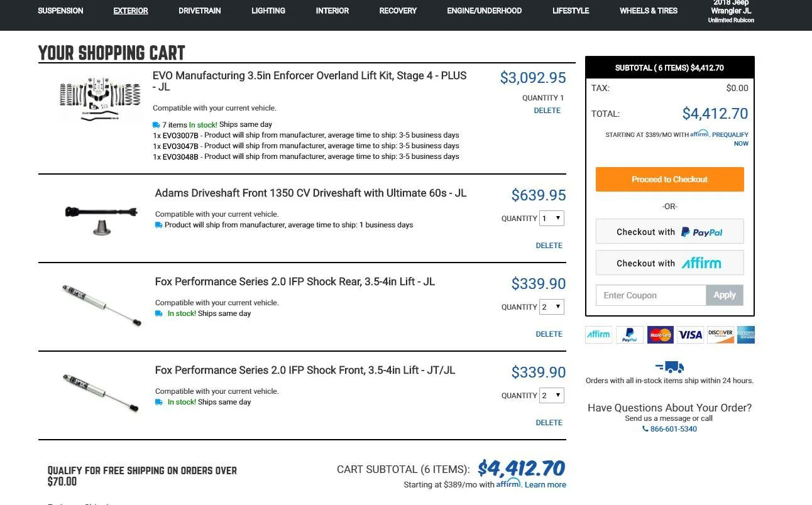Focus the Enter Coupon field
The height and width of the screenshot is (505, 812).
click(650, 295)
